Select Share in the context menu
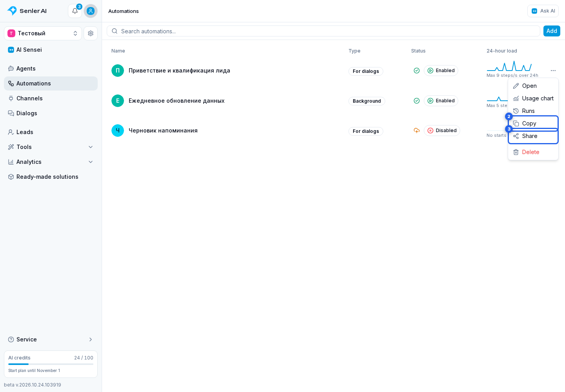This screenshot has height=392, width=565. (533, 136)
